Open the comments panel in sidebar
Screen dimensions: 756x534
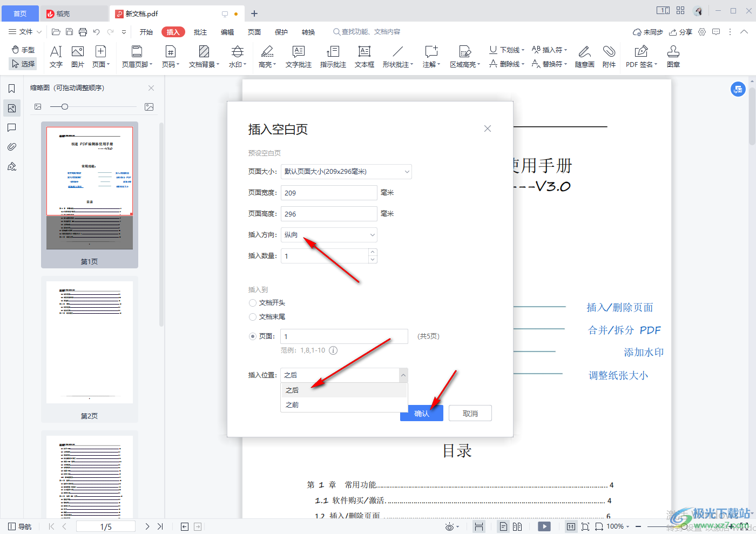12,127
